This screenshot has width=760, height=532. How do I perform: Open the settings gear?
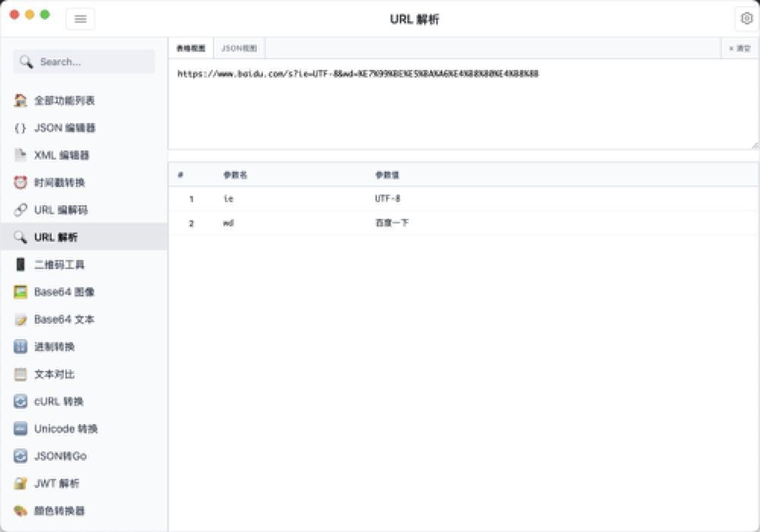(746, 18)
